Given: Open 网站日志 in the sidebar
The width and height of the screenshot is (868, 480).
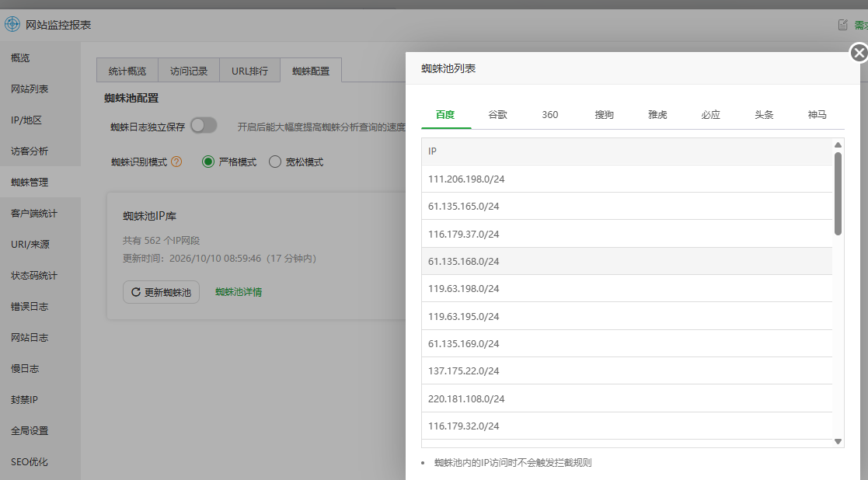Looking at the screenshot, I should [40, 337].
